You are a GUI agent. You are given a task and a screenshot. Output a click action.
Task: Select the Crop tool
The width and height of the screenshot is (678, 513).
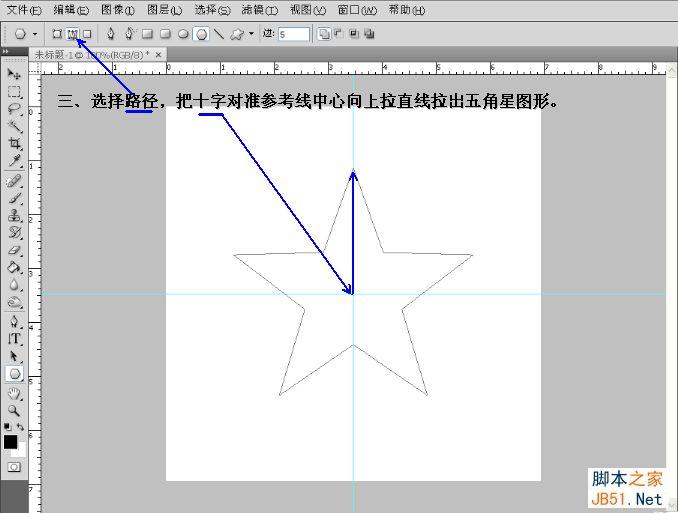coord(14,143)
